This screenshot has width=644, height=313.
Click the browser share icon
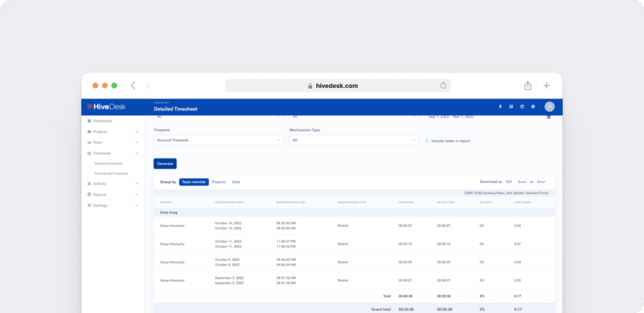pyautogui.click(x=528, y=85)
